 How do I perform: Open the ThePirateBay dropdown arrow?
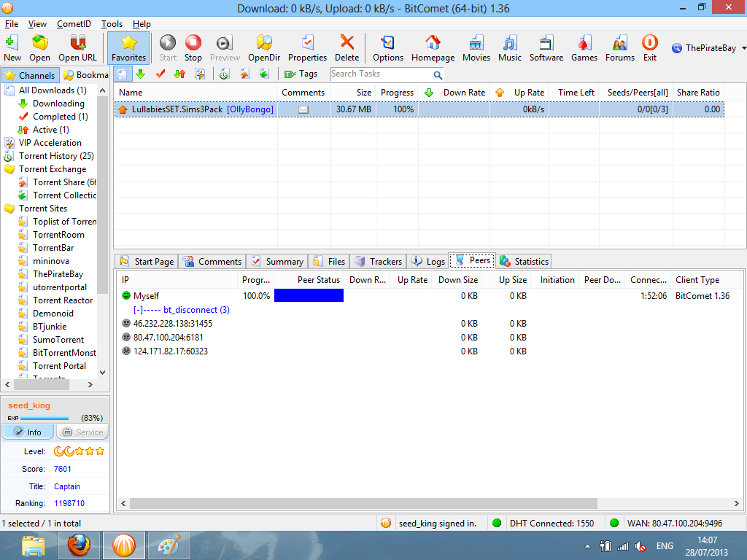(x=742, y=47)
